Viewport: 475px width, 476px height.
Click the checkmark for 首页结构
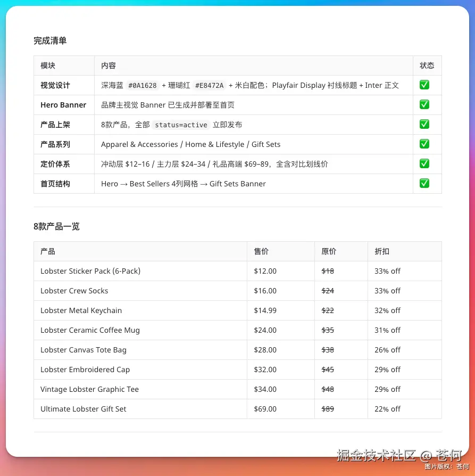424,183
